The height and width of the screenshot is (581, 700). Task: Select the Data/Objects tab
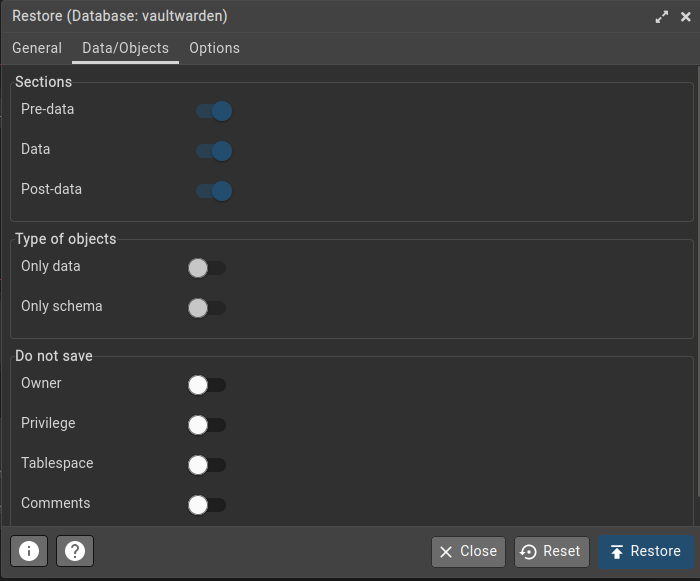click(x=125, y=48)
